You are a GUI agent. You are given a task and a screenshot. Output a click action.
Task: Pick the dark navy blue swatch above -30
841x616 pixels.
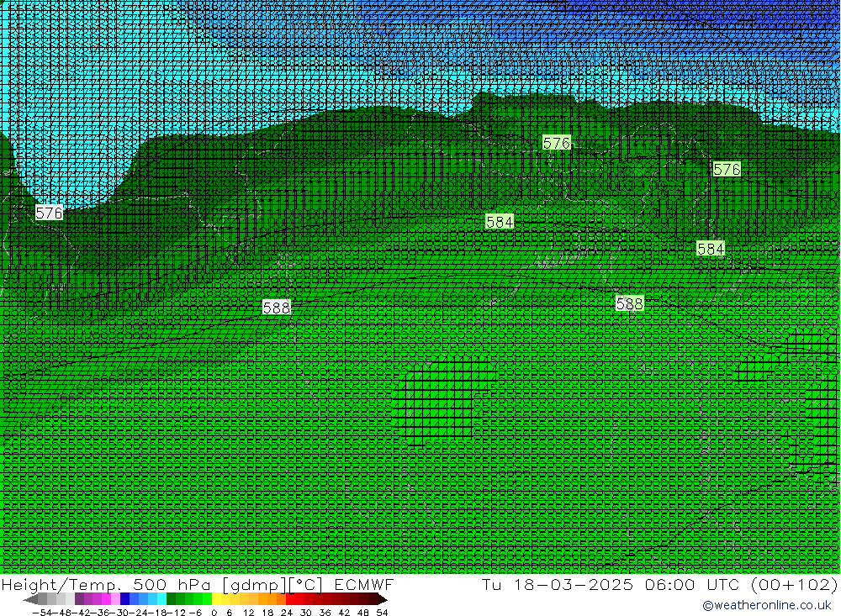click(x=124, y=599)
